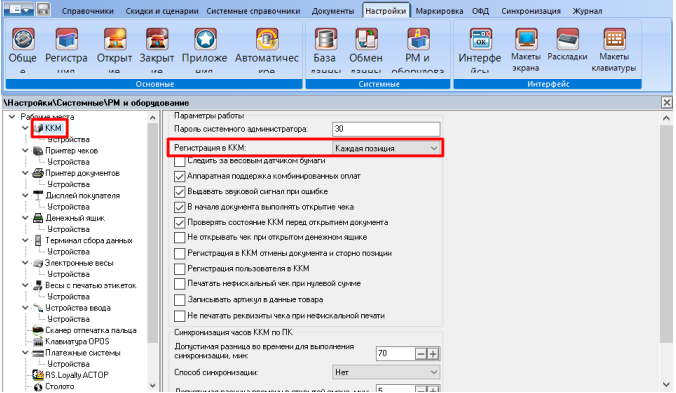
Task: Open the Открытие settings icon
Action: (114, 39)
